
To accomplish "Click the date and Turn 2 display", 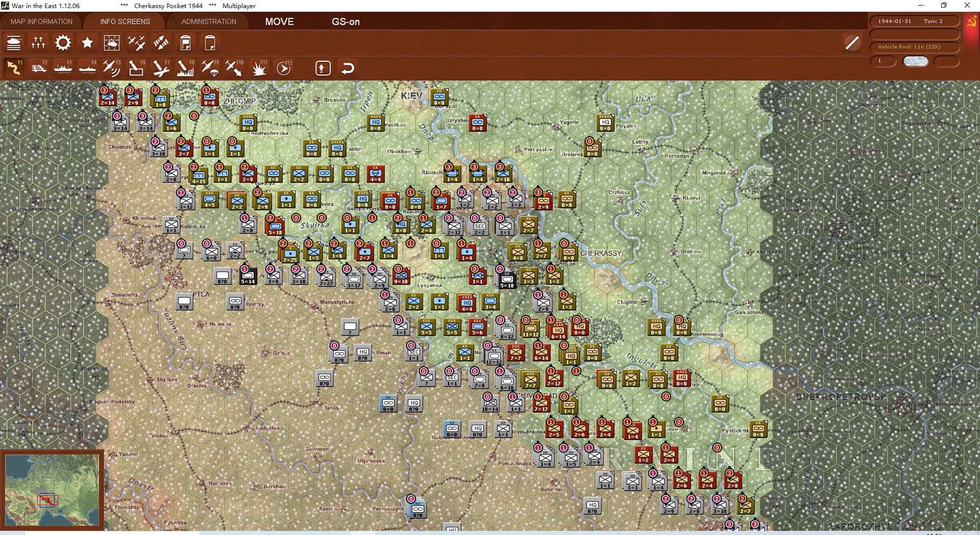I will click(914, 21).
